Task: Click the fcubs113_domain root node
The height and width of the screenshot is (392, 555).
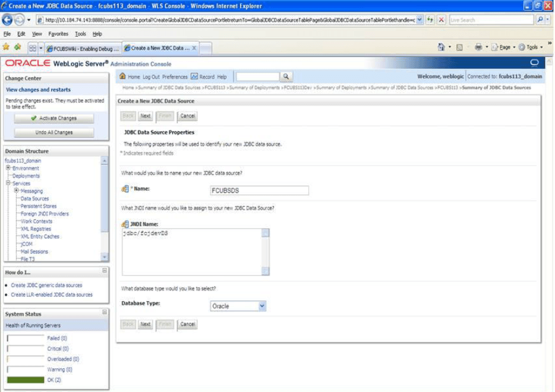Action: pos(23,160)
